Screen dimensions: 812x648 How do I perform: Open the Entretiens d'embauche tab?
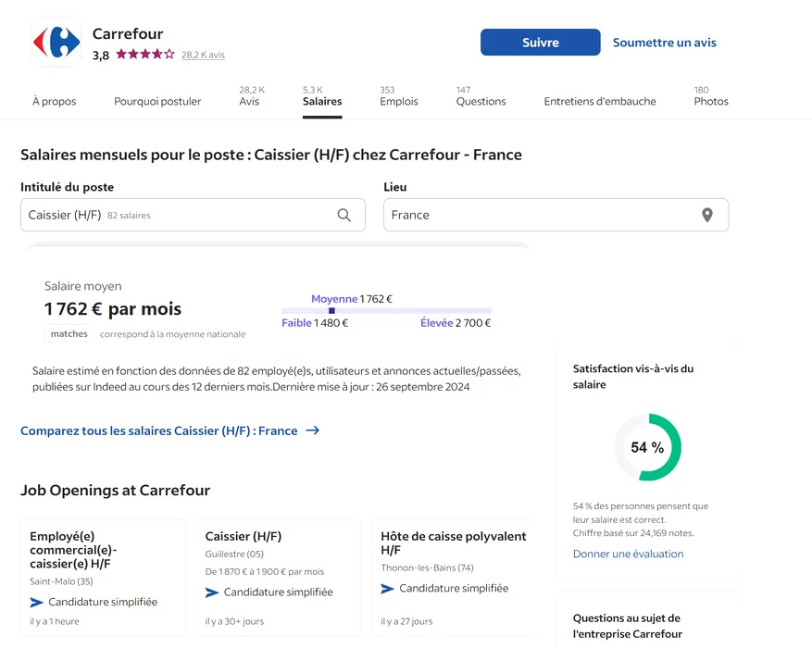(x=599, y=101)
